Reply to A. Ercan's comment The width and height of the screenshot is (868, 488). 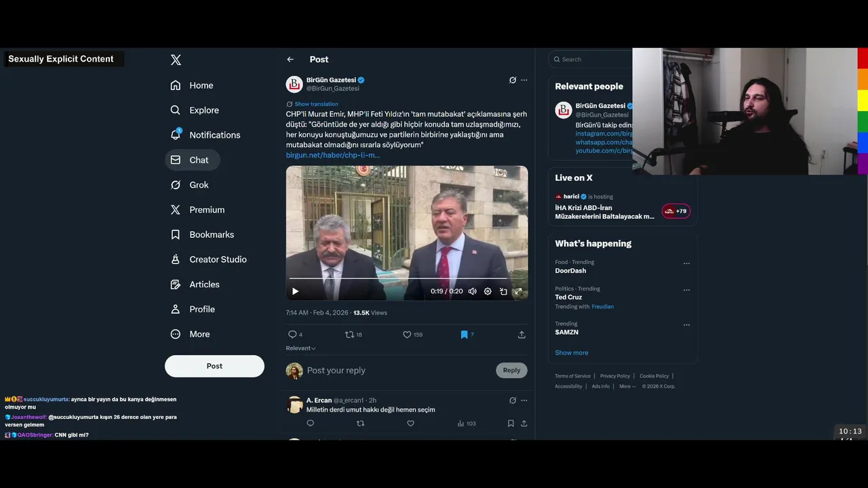[311, 423]
